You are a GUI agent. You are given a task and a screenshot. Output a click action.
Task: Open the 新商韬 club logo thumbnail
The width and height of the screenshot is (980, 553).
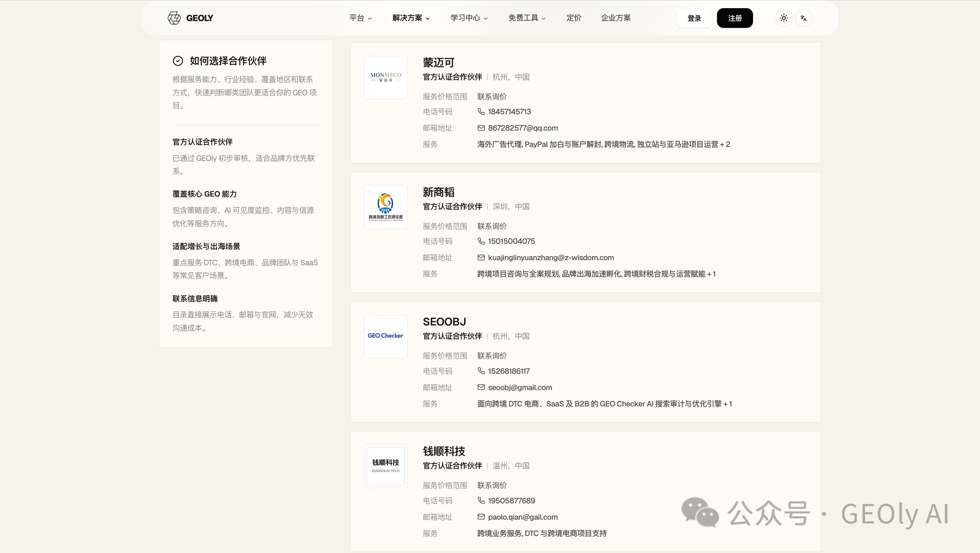pos(386,207)
